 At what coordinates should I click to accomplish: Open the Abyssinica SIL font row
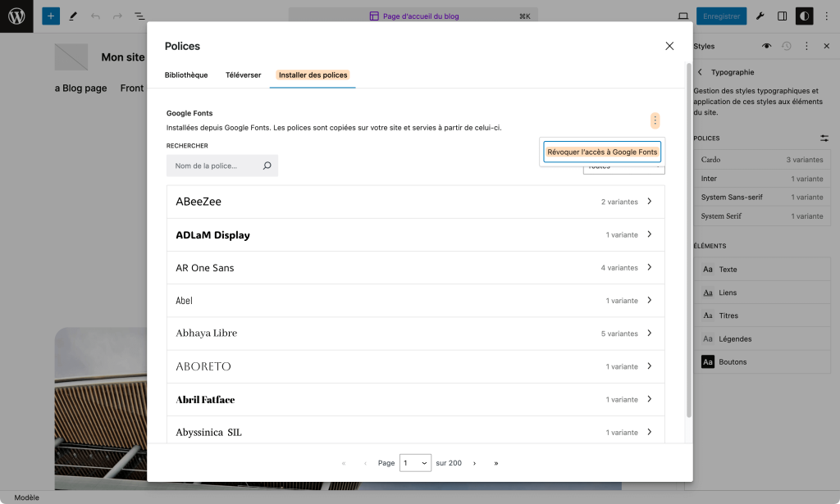pyautogui.click(x=416, y=429)
